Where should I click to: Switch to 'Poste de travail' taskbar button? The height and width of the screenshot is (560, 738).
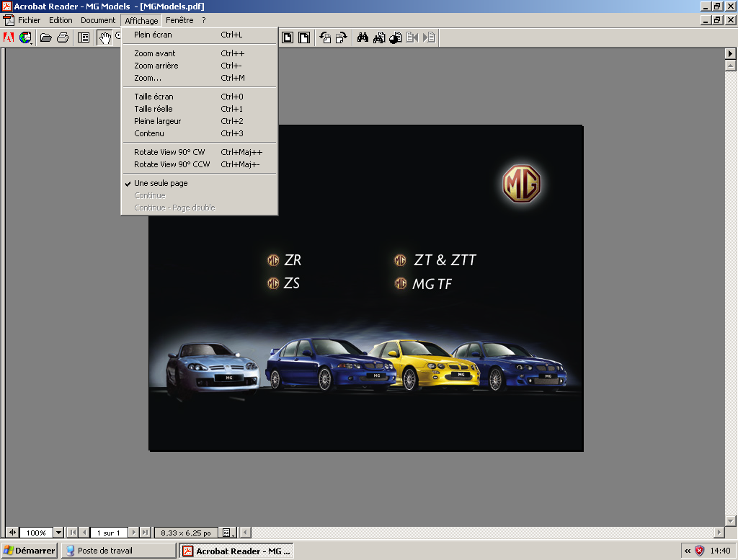click(x=119, y=551)
